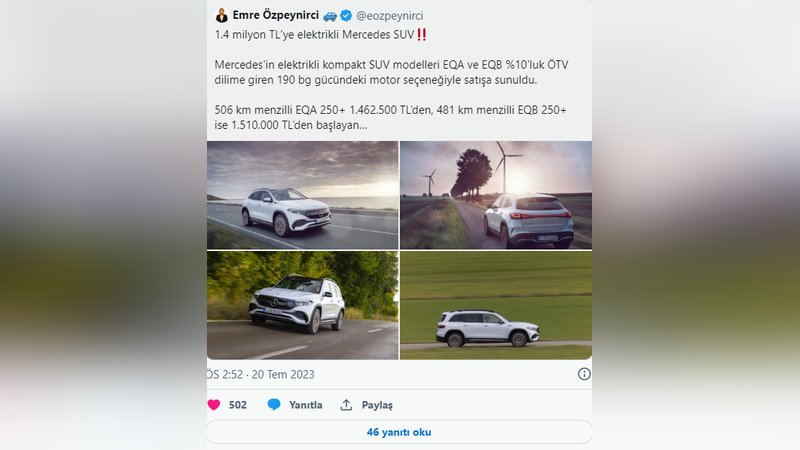This screenshot has width=800, height=450.
Task: Open the white EQA coastal road photo
Action: pos(303,195)
